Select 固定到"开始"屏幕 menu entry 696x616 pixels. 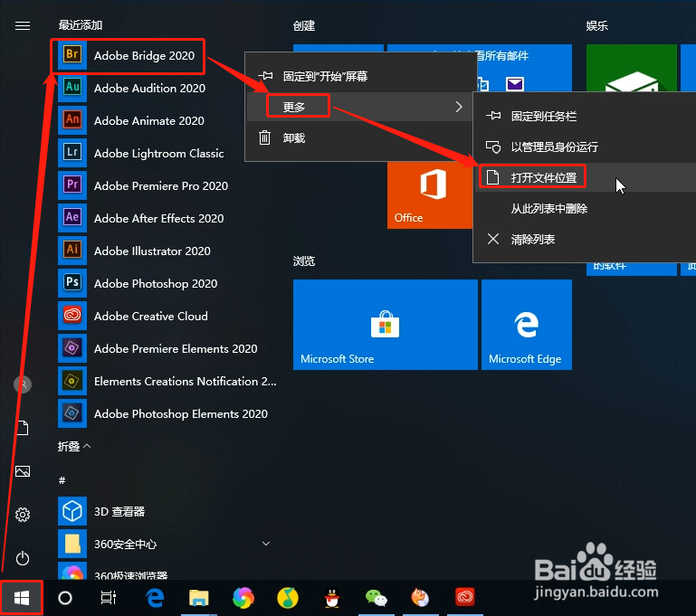point(361,76)
